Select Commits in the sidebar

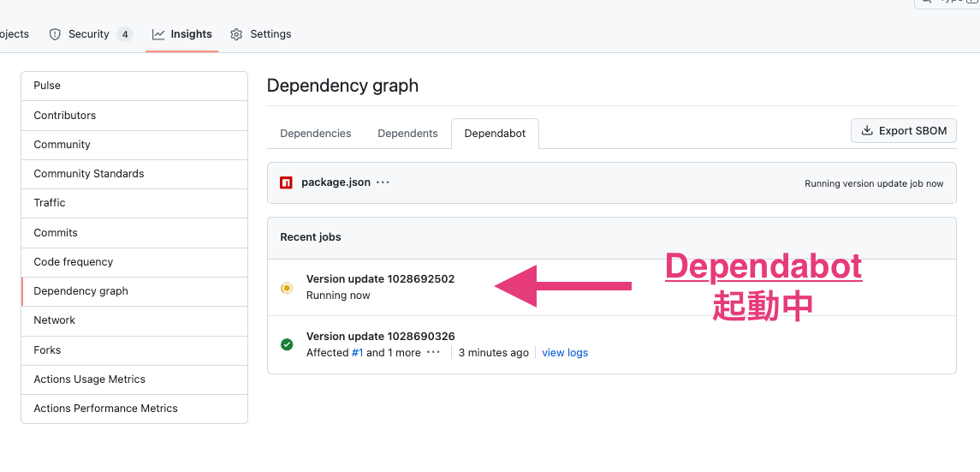(134, 232)
